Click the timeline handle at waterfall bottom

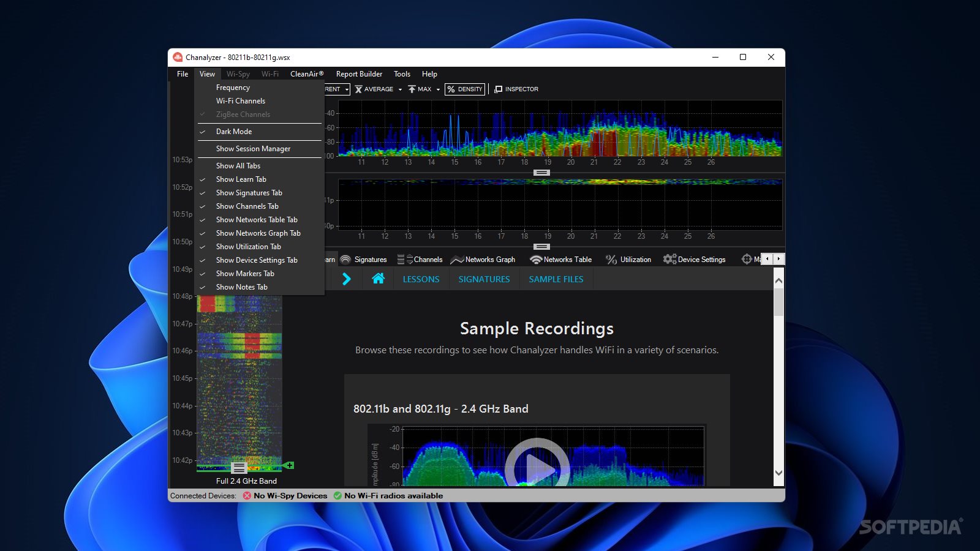[x=239, y=468]
